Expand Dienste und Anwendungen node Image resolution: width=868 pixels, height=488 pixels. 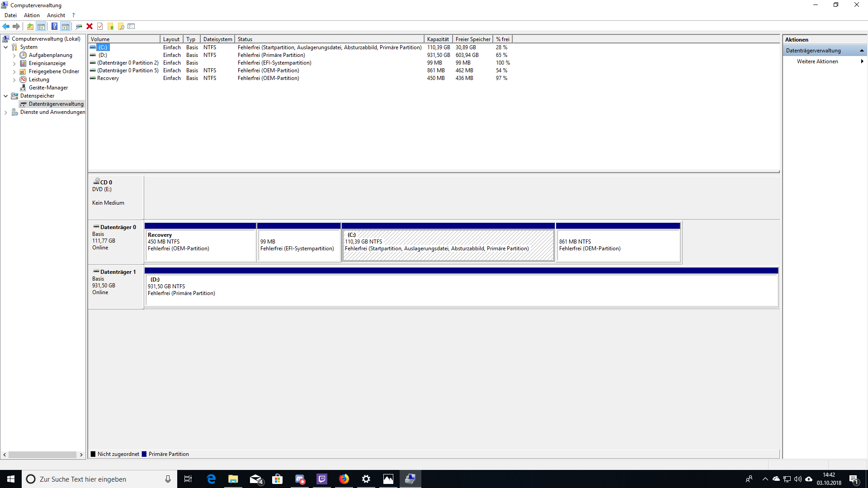pyautogui.click(x=5, y=112)
